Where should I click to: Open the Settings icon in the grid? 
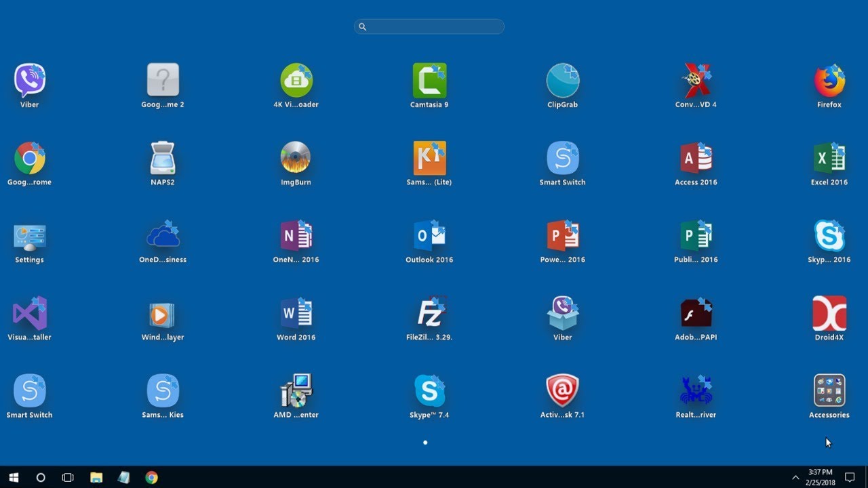point(29,236)
